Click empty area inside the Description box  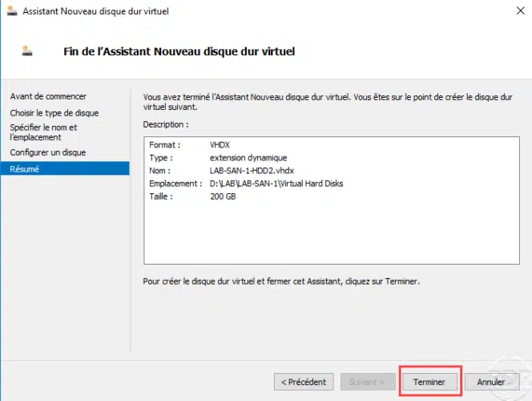332,231
